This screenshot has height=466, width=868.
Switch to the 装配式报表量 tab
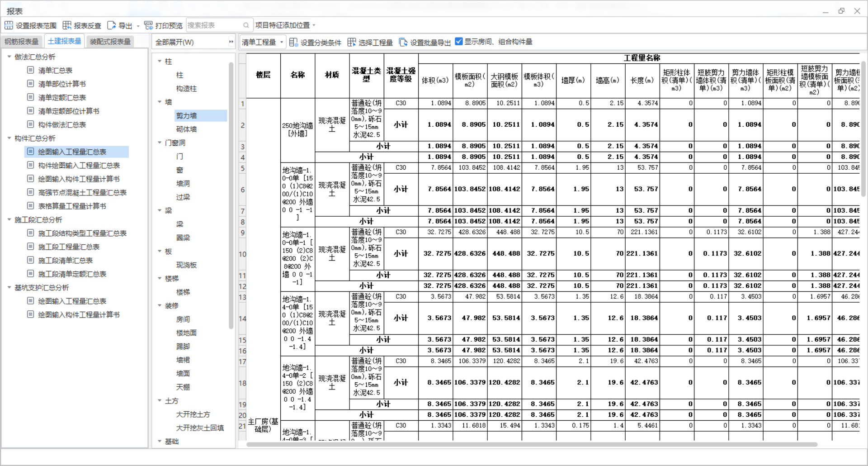tap(110, 42)
